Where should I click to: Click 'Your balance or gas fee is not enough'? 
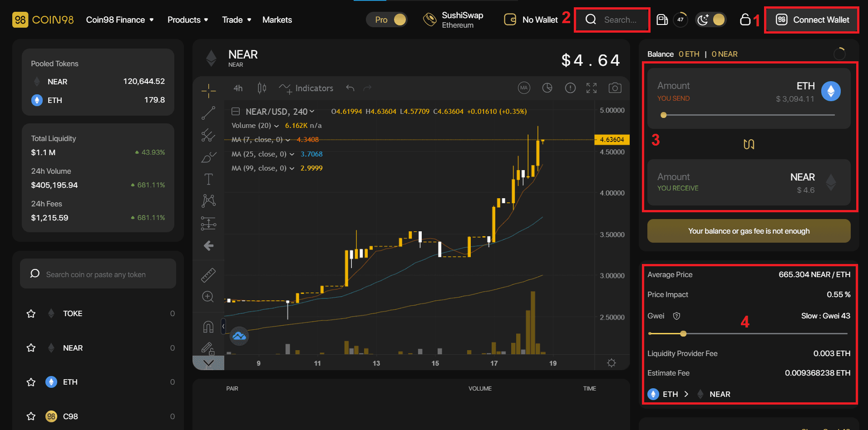coord(749,231)
